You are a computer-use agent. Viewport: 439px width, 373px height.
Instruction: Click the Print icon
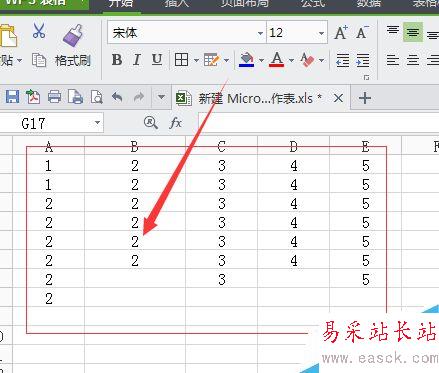(54, 97)
